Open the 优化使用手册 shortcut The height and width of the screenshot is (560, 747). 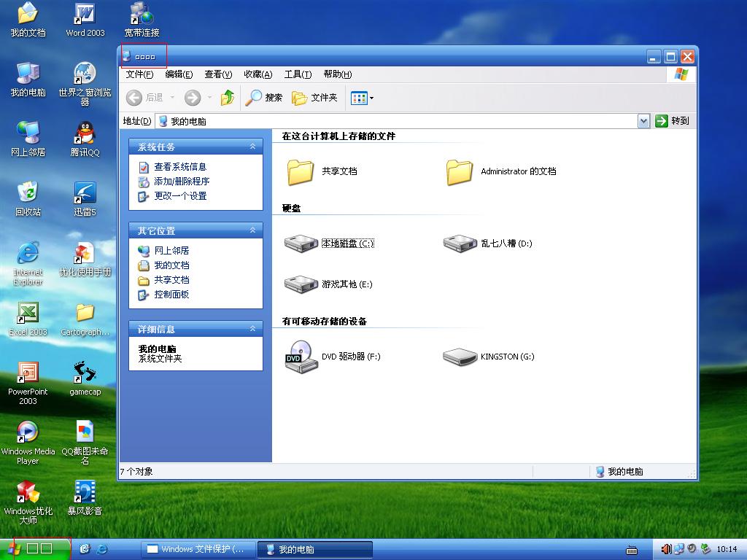(x=85, y=259)
